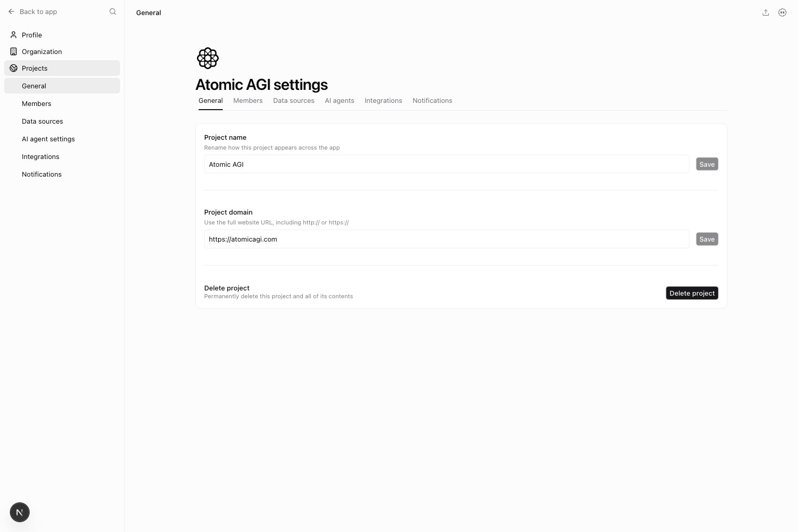
Task: Open Members sub-item in sidebar
Action: coord(62,103)
